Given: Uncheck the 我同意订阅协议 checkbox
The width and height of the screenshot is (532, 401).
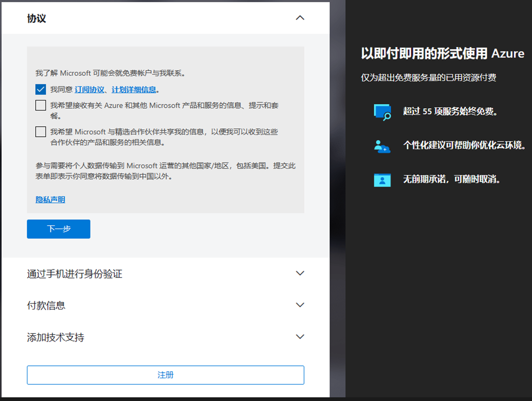Looking at the screenshot, I should click(x=40, y=89).
